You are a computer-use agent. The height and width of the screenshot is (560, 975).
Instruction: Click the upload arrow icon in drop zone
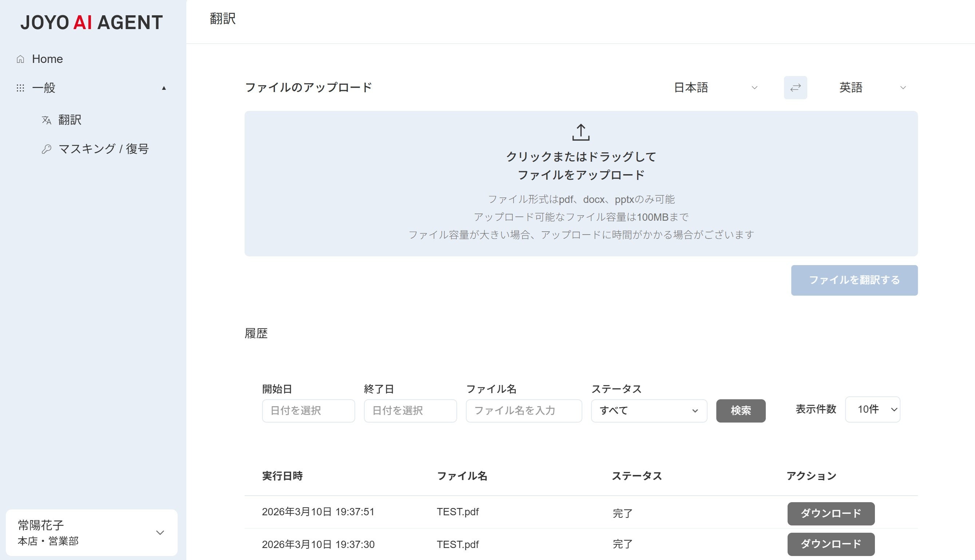coord(580,132)
